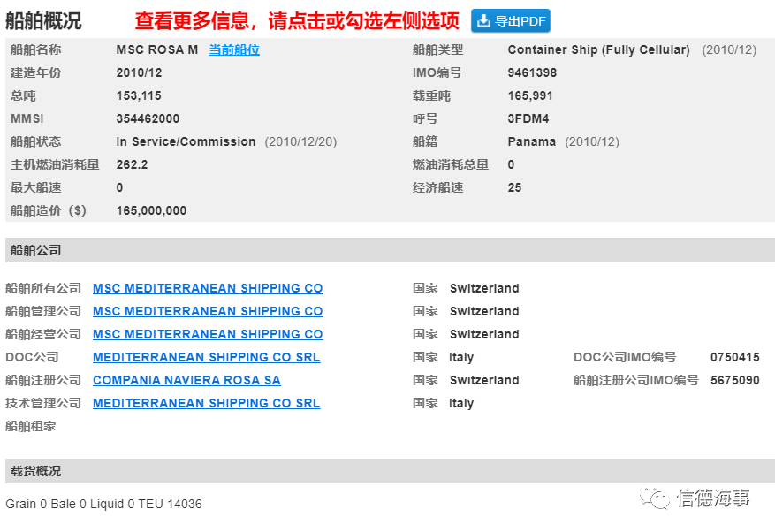This screenshot has height=532, width=775.
Task: Open the 当前船位 current position link
Action: click(234, 49)
